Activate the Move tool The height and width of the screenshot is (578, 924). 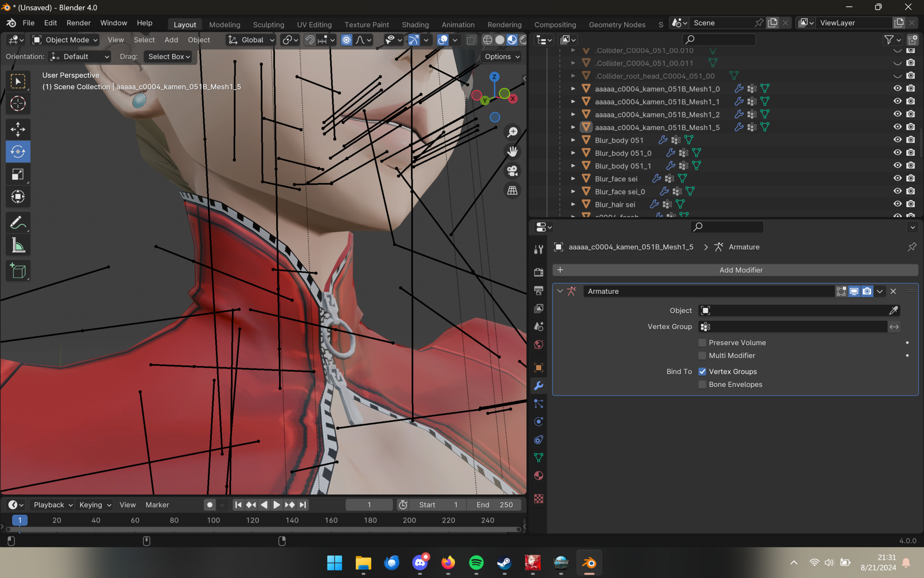[18, 129]
